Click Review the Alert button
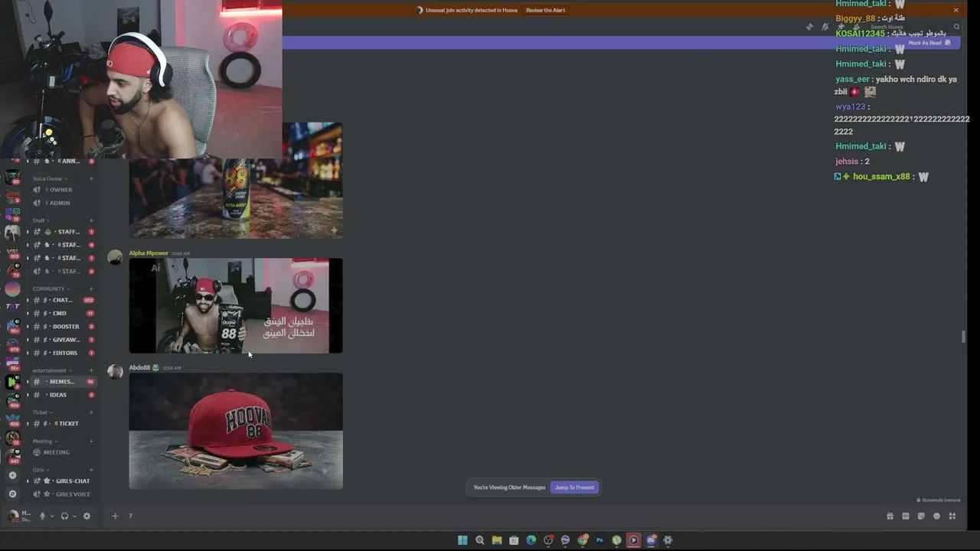 point(545,10)
